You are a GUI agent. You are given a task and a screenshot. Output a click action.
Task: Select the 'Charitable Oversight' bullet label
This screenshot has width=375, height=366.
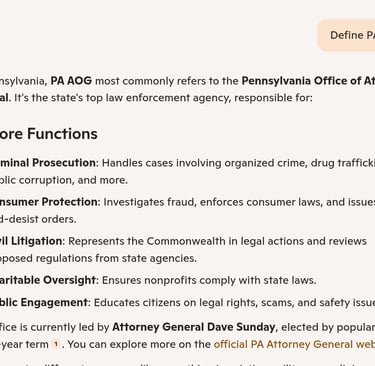[x=48, y=280]
